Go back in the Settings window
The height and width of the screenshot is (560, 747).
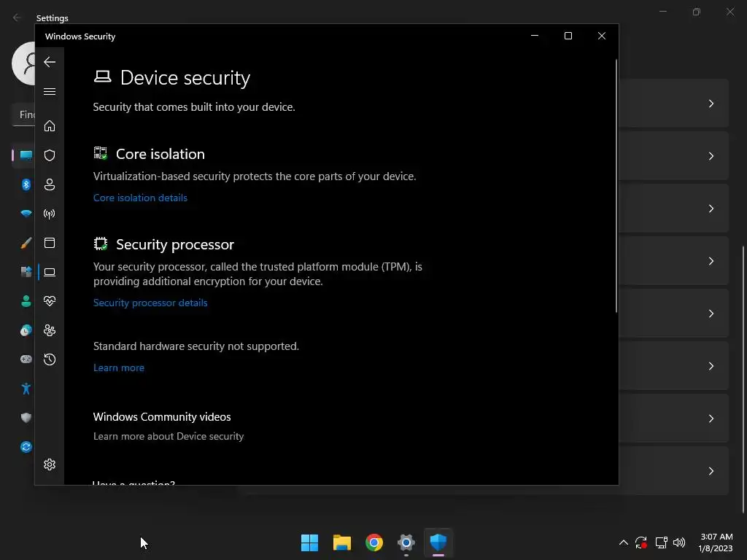tap(17, 17)
